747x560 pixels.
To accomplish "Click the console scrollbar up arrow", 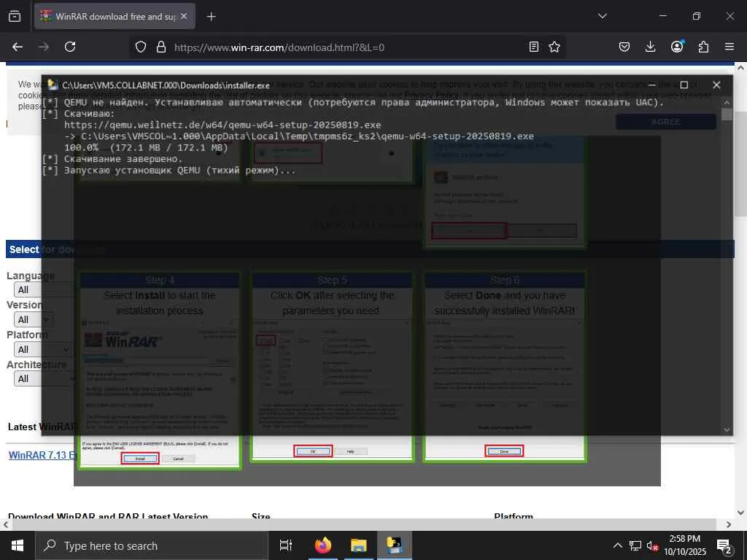I will (x=727, y=102).
